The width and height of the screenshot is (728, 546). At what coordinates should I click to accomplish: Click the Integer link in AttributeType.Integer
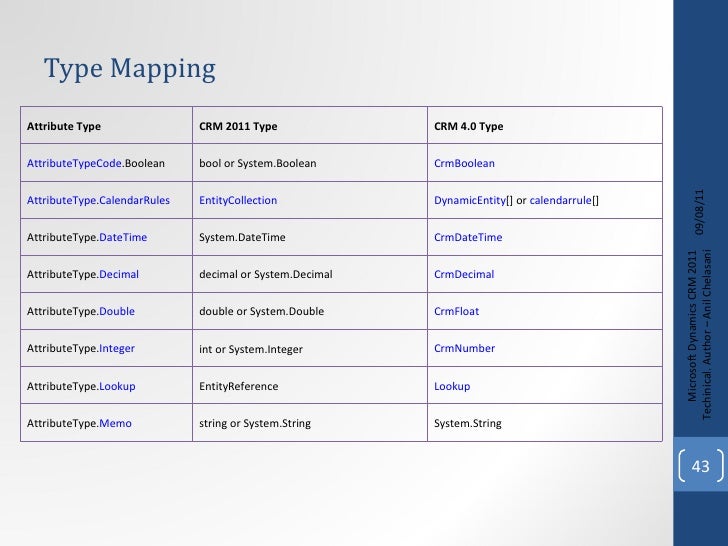(117, 349)
